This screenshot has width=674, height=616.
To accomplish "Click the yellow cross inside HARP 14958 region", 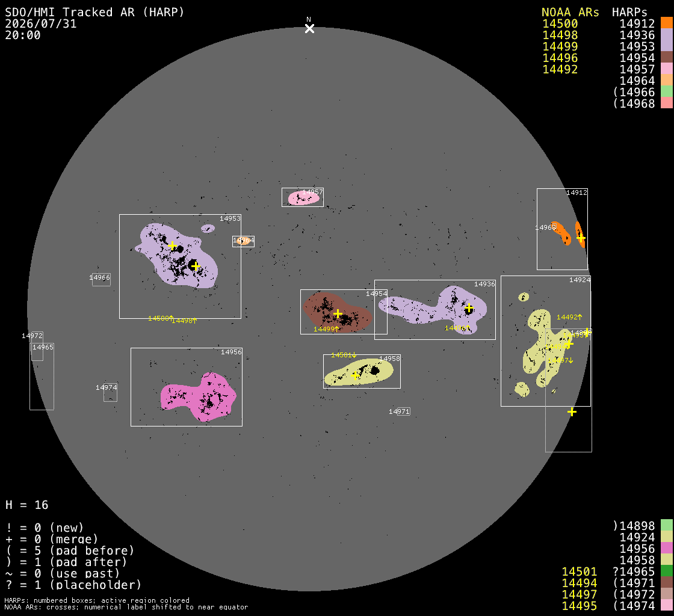I will [355, 376].
